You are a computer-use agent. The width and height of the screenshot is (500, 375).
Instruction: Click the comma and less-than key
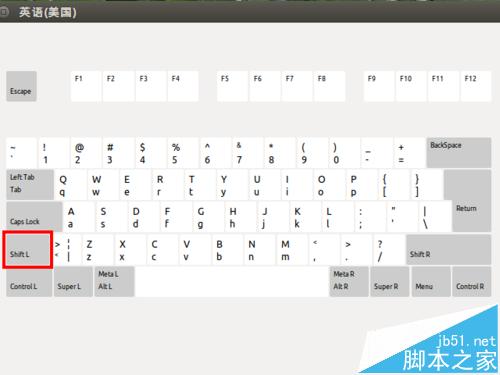[324, 249]
